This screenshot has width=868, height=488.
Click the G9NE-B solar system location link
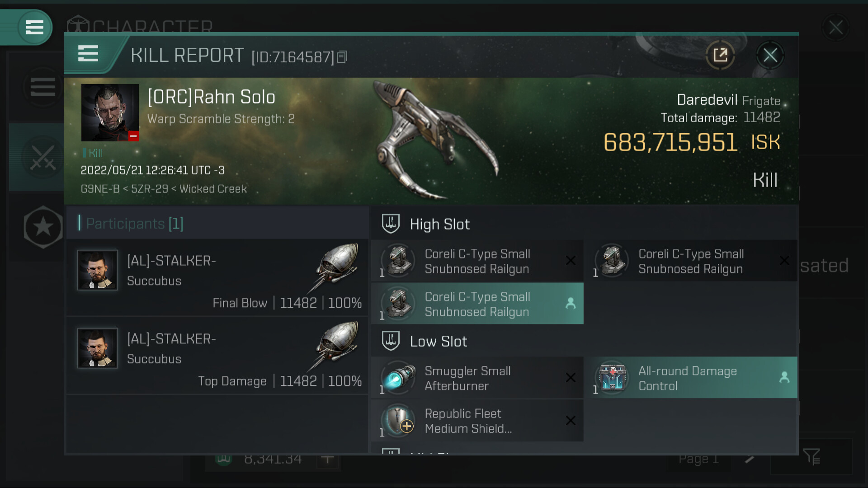coord(100,189)
